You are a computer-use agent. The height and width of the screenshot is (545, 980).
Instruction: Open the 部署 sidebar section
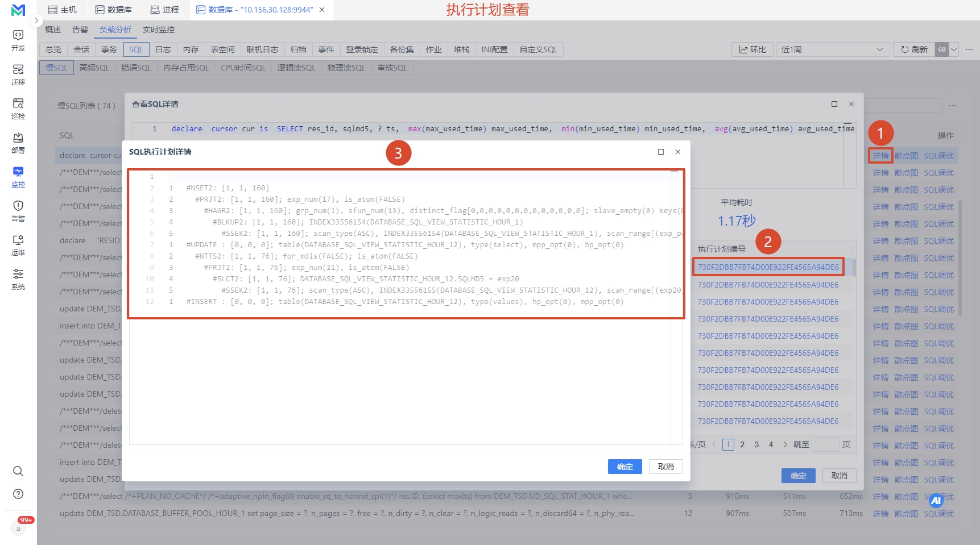point(18,143)
